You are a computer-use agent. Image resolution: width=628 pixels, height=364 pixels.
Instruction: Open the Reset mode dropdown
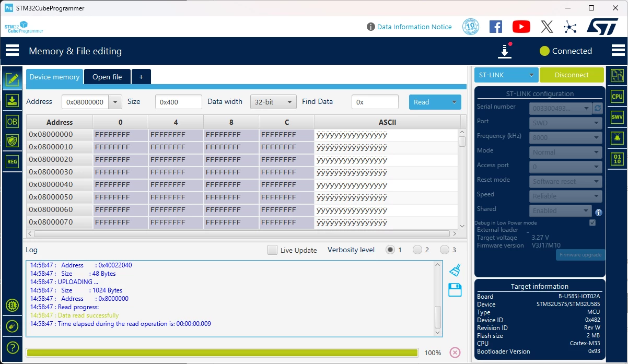click(x=566, y=182)
